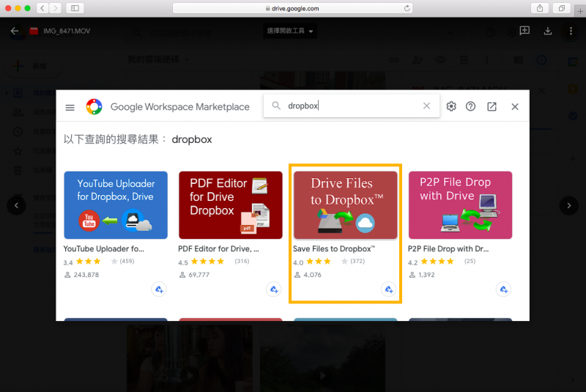Screen dimensions: 586x392
Task: Reload the page in Safari
Action: tap(407, 8)
